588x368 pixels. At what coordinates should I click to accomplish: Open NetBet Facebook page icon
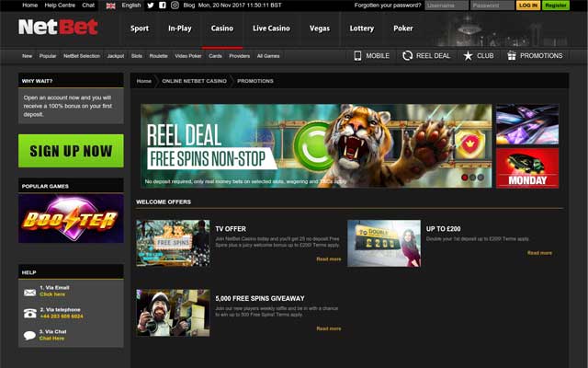tap(163, 6)
